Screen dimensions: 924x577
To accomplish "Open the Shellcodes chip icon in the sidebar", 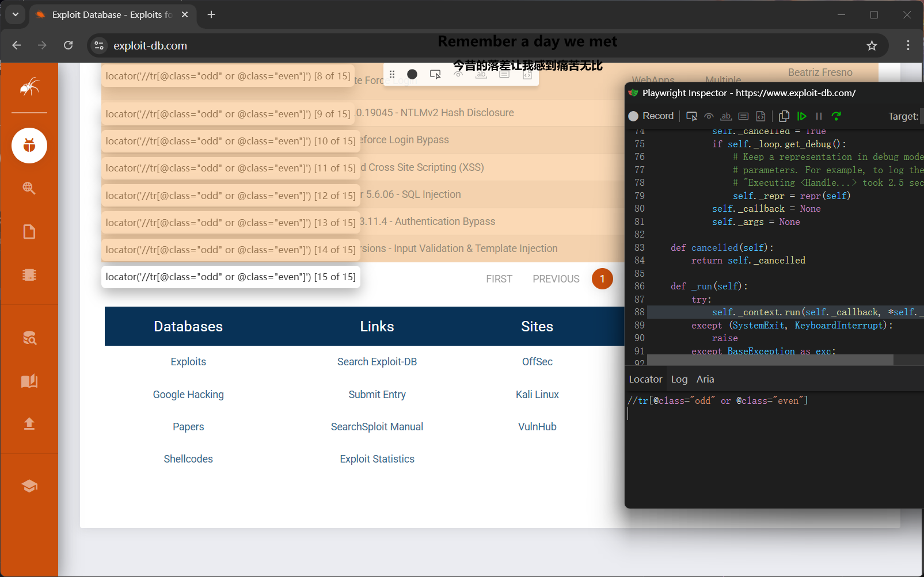I will pos(29,275).
